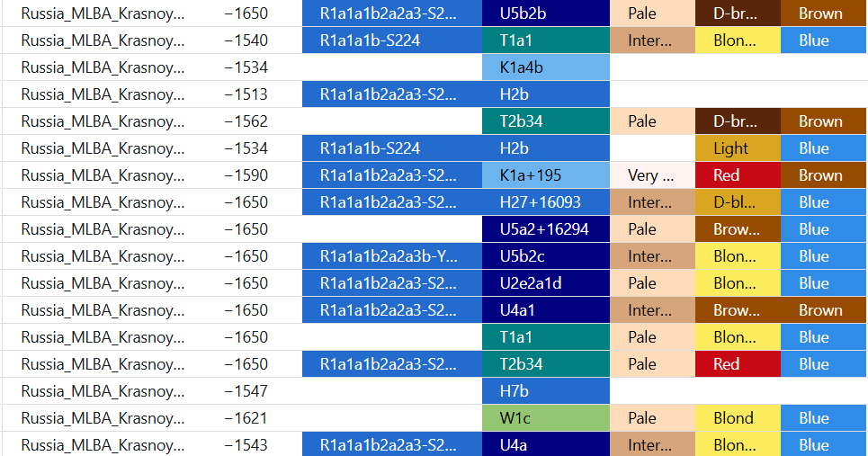Select the U4a cell in the last row
Image resolution: width=868 pixels, height=456 pixels.
click(546, 445)
